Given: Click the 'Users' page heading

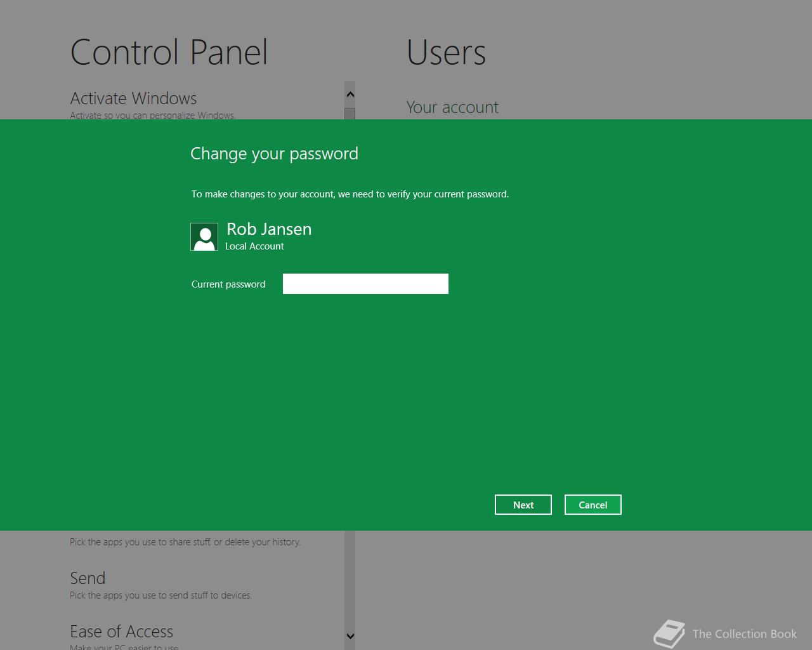Looking at the screenshot, I should [x=446, y=52].
